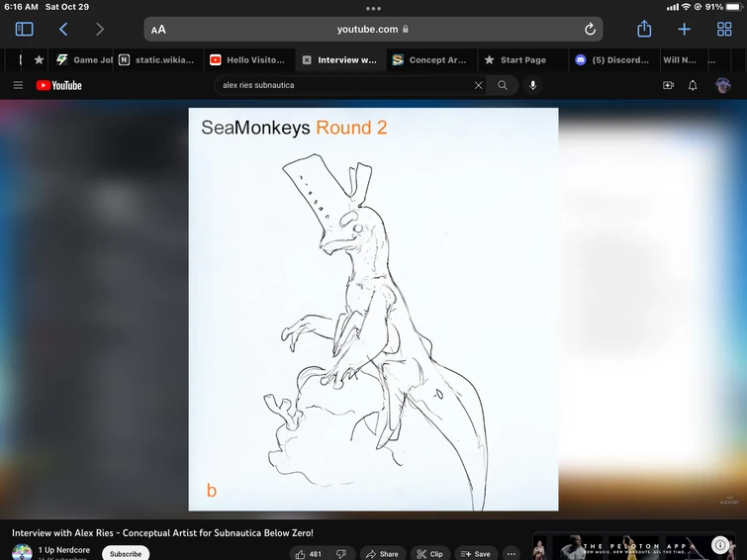The width and height of the screenshot is (747, 560).
Task: Clear the YouTube search text
Action: (478, 85)
